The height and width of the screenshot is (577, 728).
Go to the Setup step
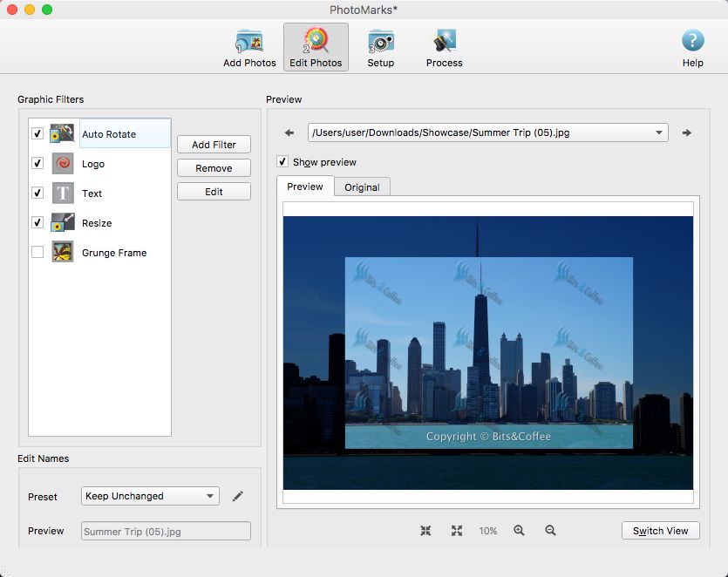click(x=381, y=48)
